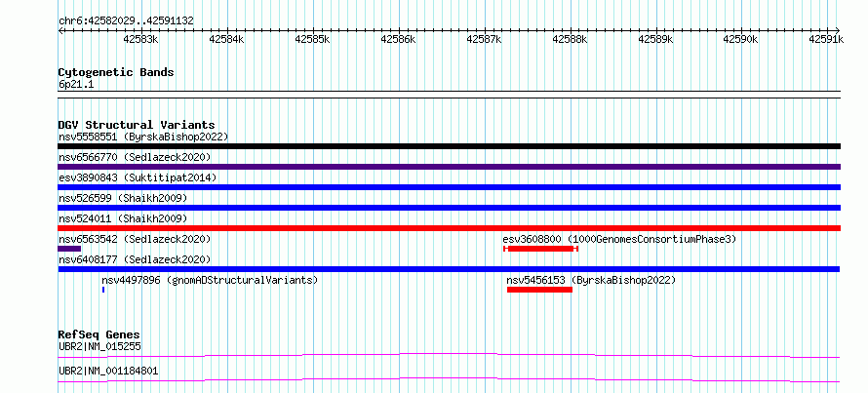Click the nsv5558551 (ByrskaBishop2022) variant label
The height and width of the screenshot is (393, 868).
(142, 137)
